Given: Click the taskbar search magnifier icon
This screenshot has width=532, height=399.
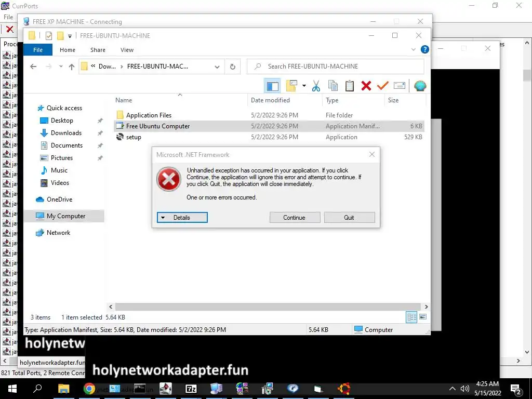Looking at the screenshot, I should tap(37, 389).
